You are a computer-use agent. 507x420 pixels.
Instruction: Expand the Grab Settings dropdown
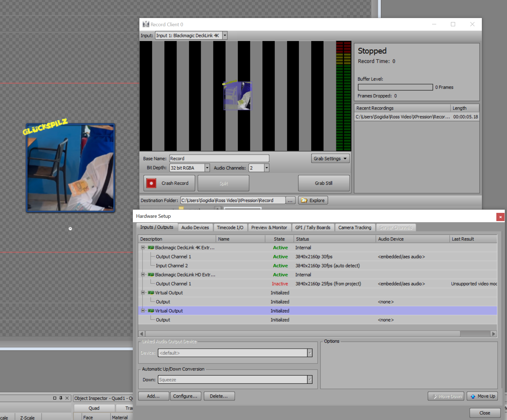click(330, 158)
